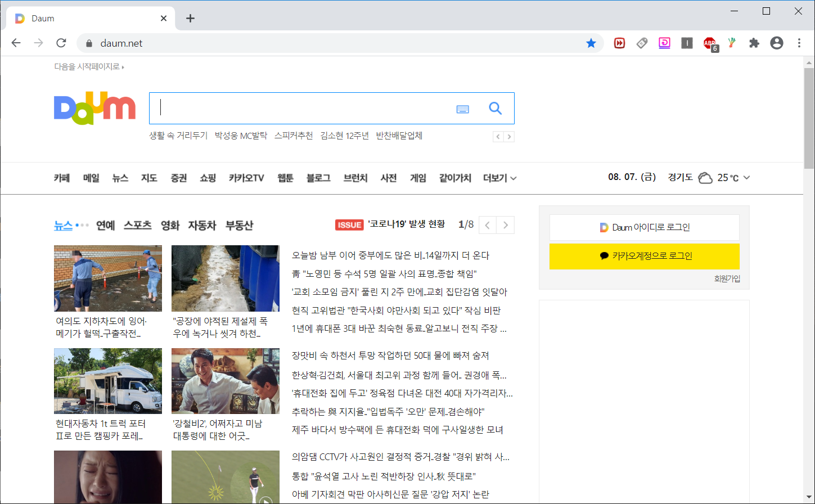Open the 블로그 service
815x504 pixels.
pos(318,178)
